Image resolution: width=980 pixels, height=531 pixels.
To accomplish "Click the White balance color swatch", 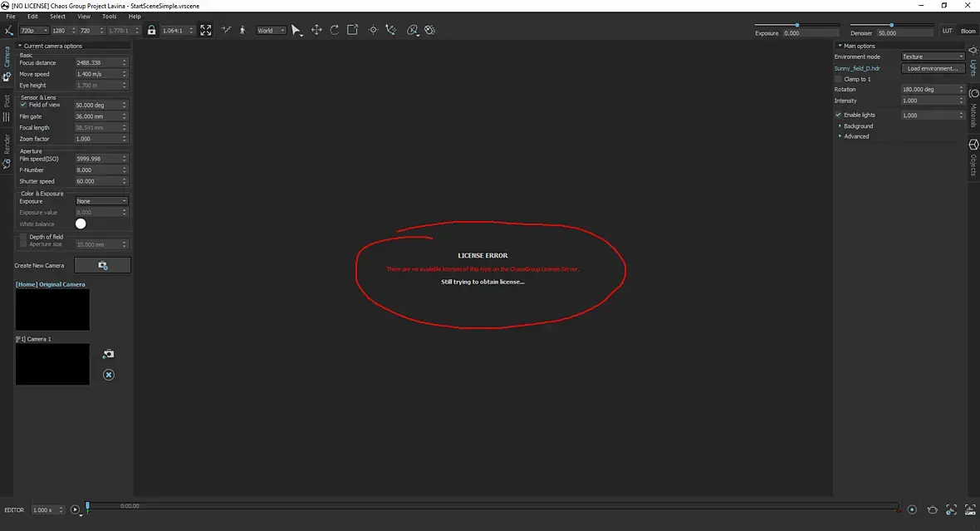I will [81, 224].
